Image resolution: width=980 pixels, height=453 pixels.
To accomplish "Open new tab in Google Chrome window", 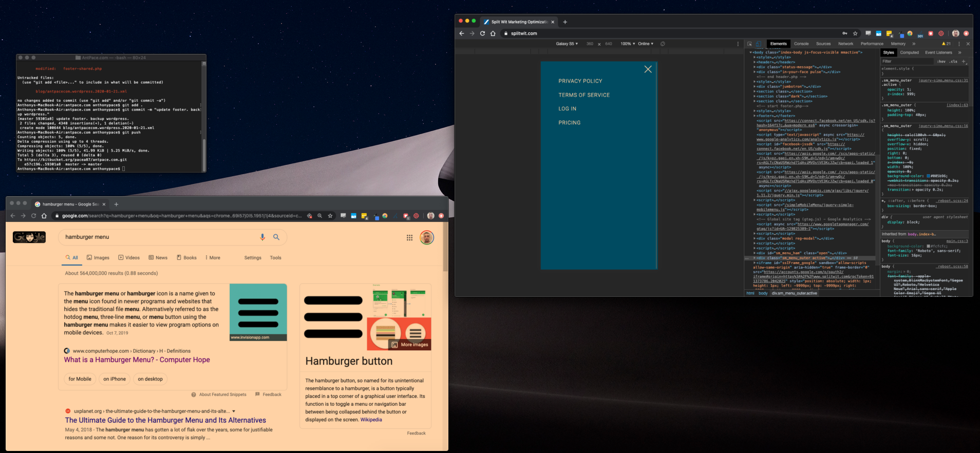I will [116, 204].
